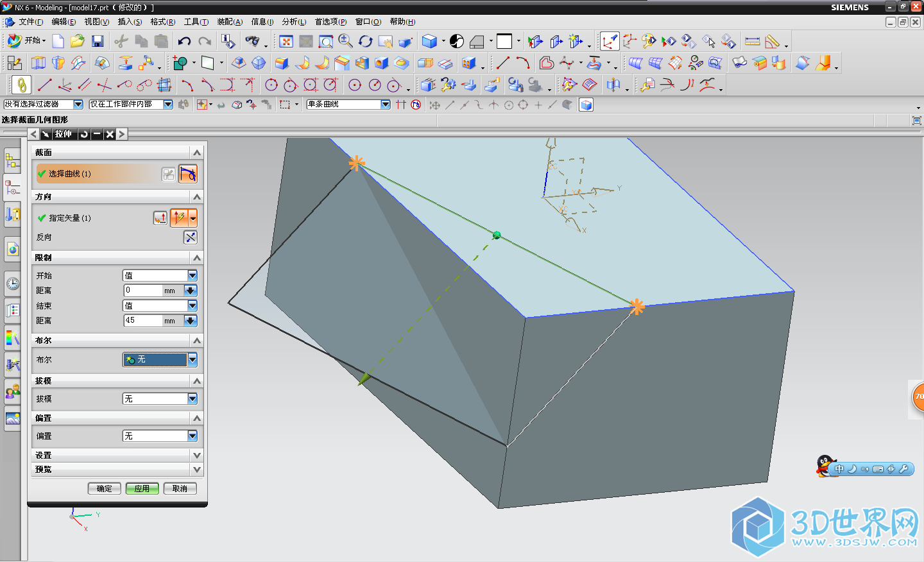The width and height of the screenshot is (924, 562).
Task: Toggle the follow fillet curve rule icon
Action: coord(416,105)
